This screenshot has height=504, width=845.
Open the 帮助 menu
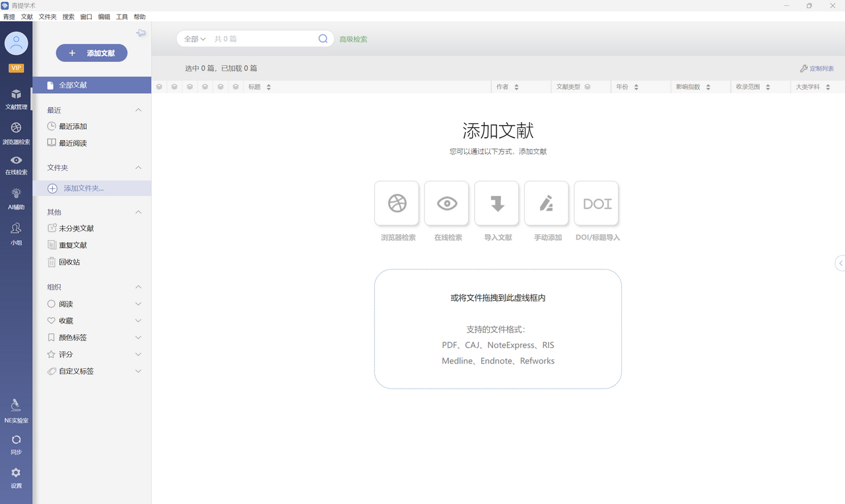140,17
